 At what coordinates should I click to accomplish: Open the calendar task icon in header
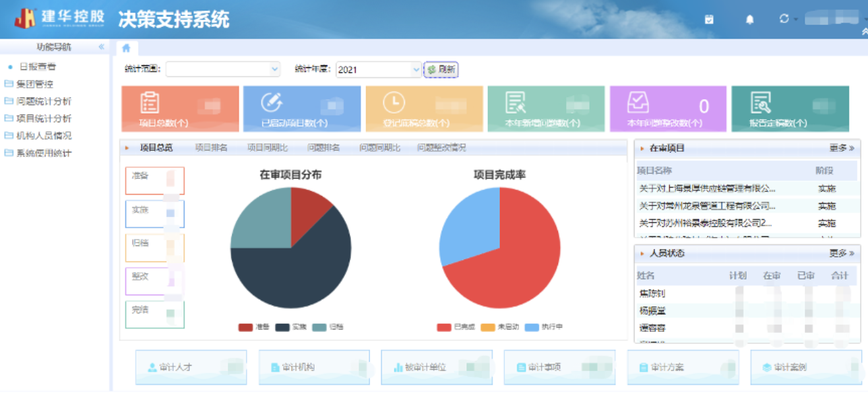pyautogui.click(x=709, y=19)
